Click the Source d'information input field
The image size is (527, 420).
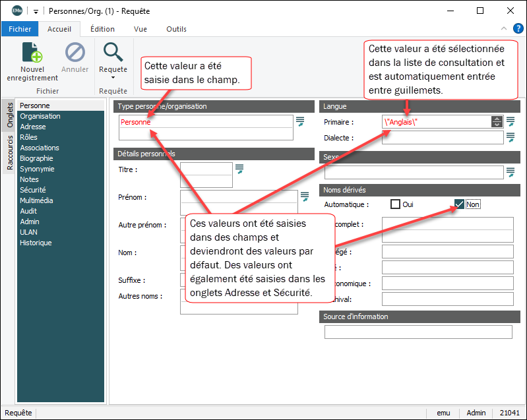pyautogui.click(x=418, y=332)
